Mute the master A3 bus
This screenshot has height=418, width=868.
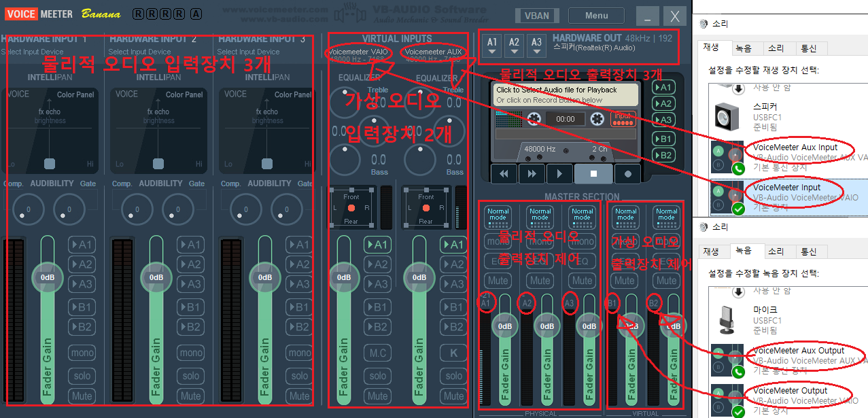click(x=582, y=280)
